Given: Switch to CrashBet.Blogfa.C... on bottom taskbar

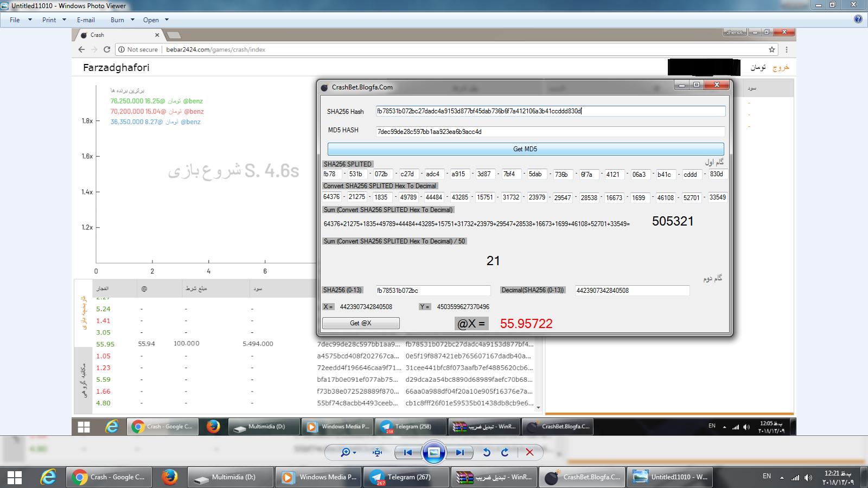Looking at the screenshot, I should [x=583, y=477].
